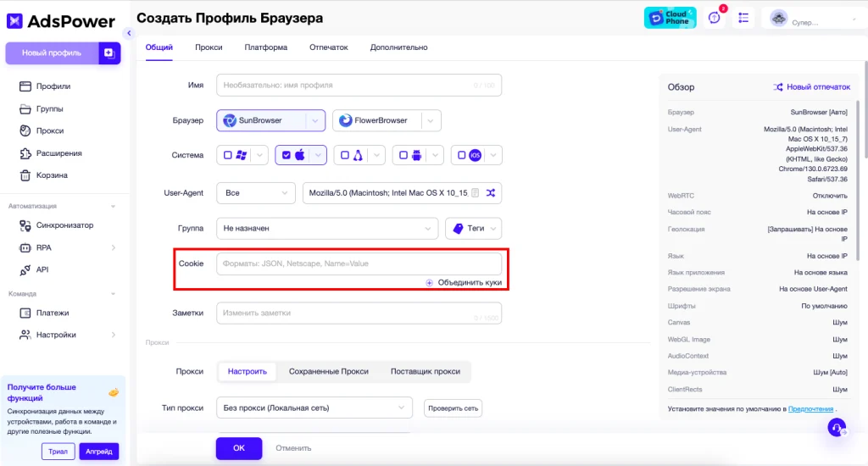Image resolution: width=868 pixels, height=466 pixels.
Task: Click the Триал button
Action: click(x=58, y=452)
